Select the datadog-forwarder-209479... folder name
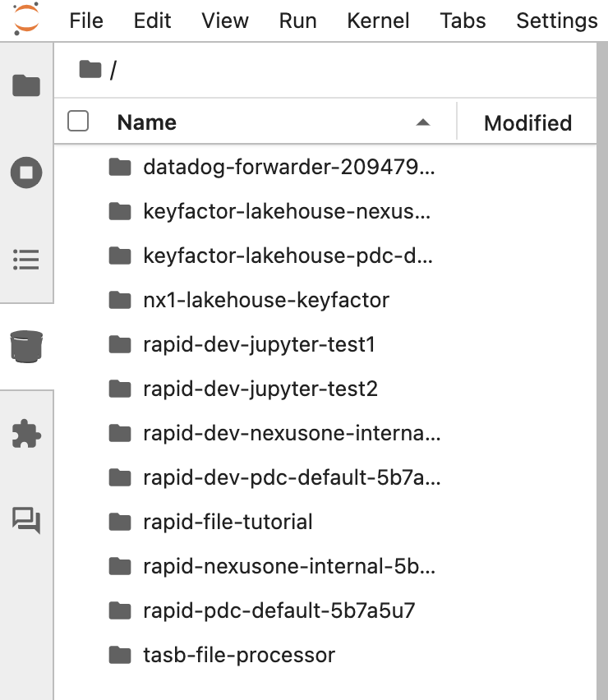 tap(289, 167)
